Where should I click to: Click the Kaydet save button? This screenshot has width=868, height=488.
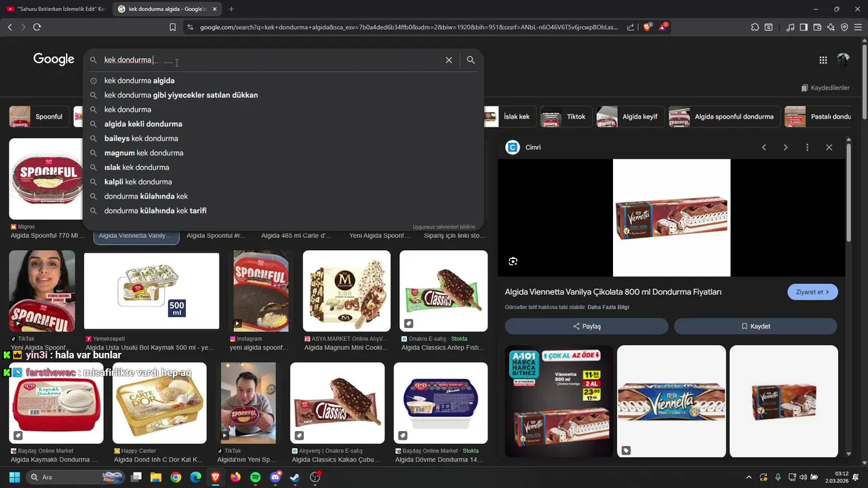pyautogui.click(x=755, y=326)
